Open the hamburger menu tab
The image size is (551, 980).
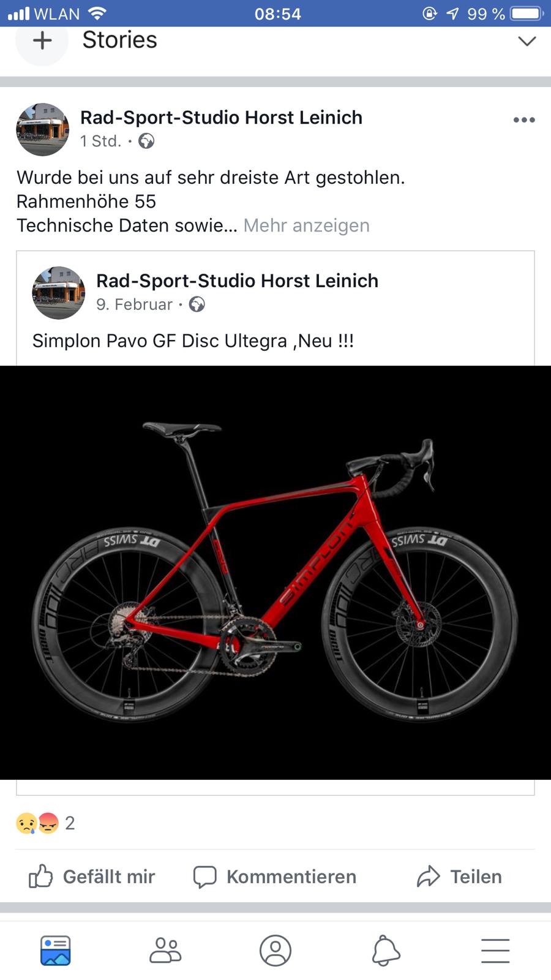[495, 951]
